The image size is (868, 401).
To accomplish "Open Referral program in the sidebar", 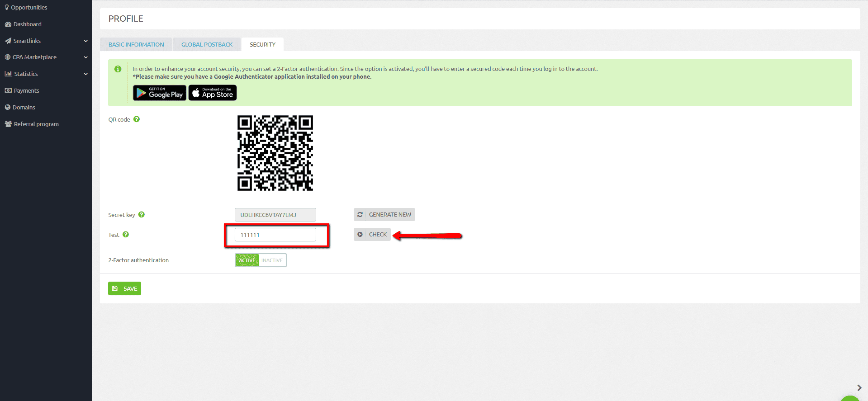I will pyautogui.click(x=36, y=124).
